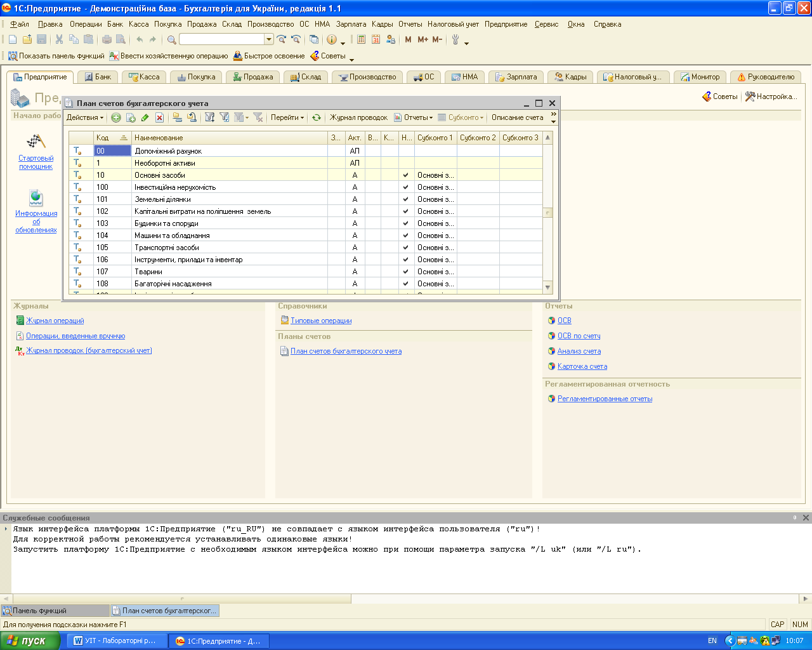Expand the help icon dropdown arrow
812x650 pixels.
point(343,43)
